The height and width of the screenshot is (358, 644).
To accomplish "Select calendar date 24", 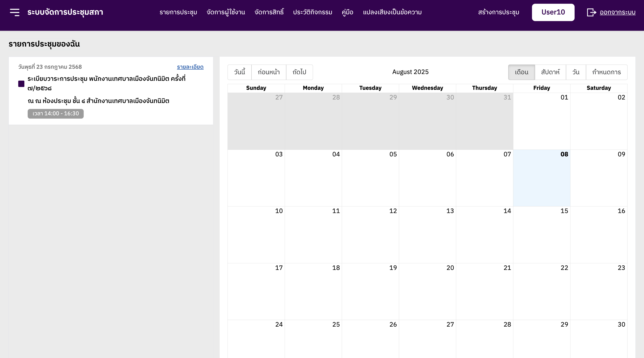I will tap(279, 324).
